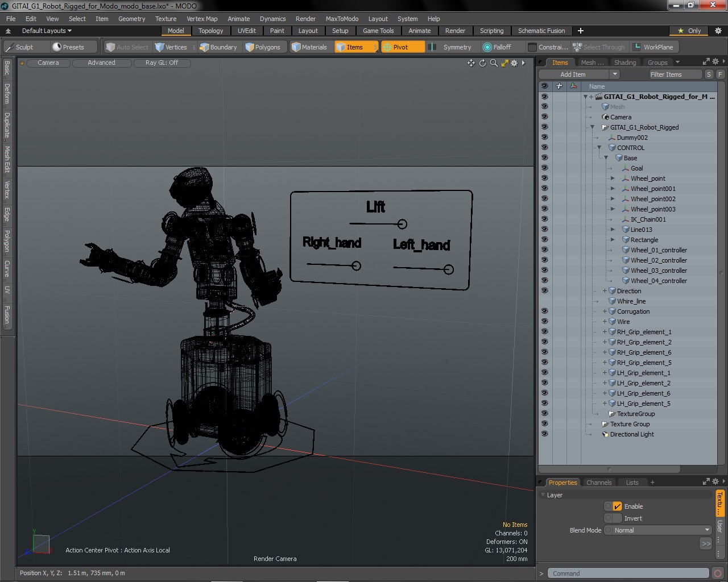Click the Left_hand slider handle

[448, 269]
